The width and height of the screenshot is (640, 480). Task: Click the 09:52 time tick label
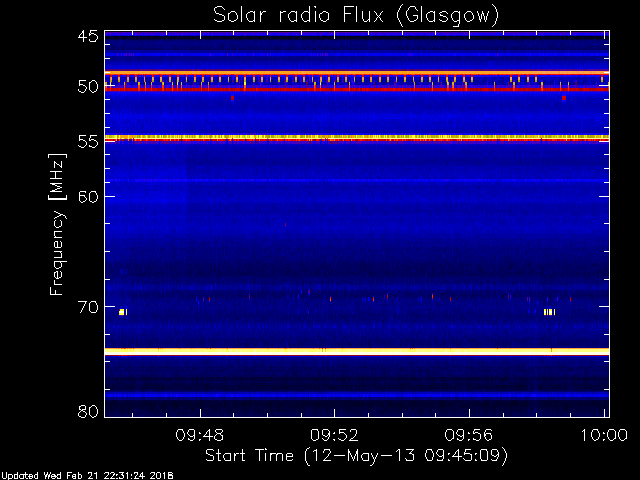(334, 435)
